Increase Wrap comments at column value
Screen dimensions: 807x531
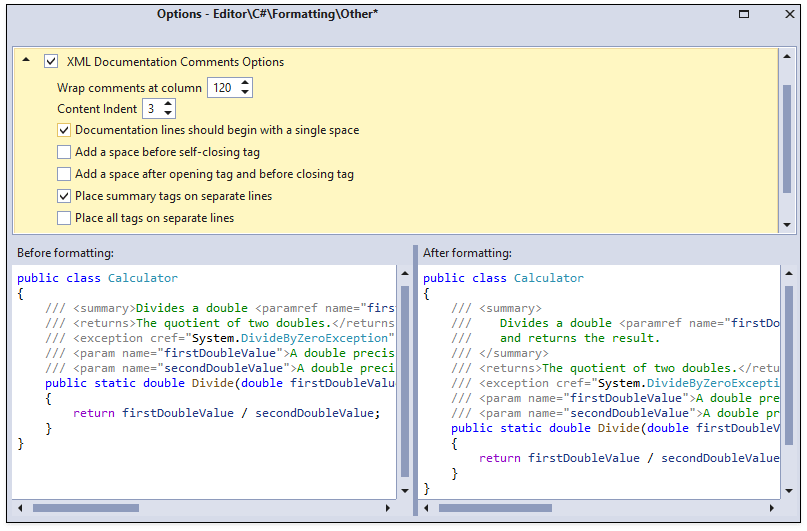tap(246, 83)
